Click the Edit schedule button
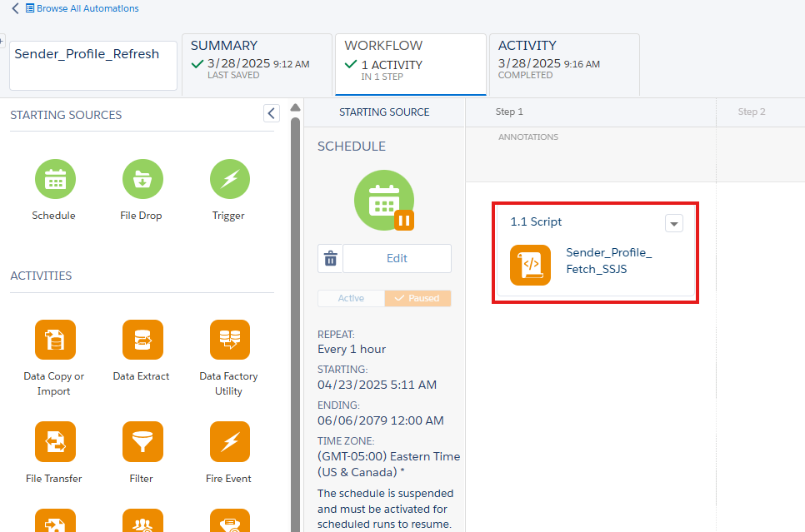 [x=397, y=259]
